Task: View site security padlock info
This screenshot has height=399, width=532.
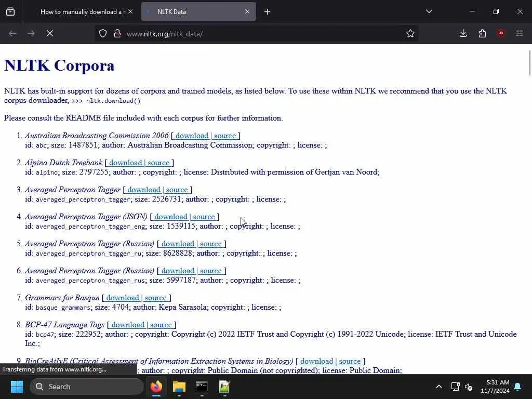Action: click(117, 33)
